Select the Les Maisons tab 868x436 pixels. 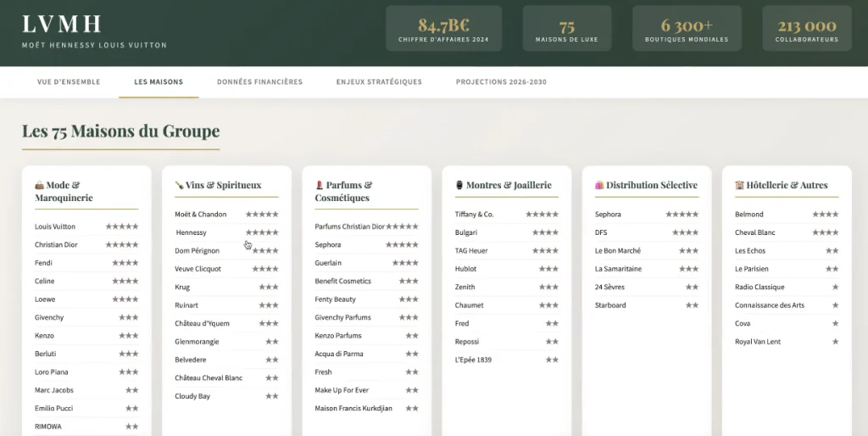[x=159, y=82]
